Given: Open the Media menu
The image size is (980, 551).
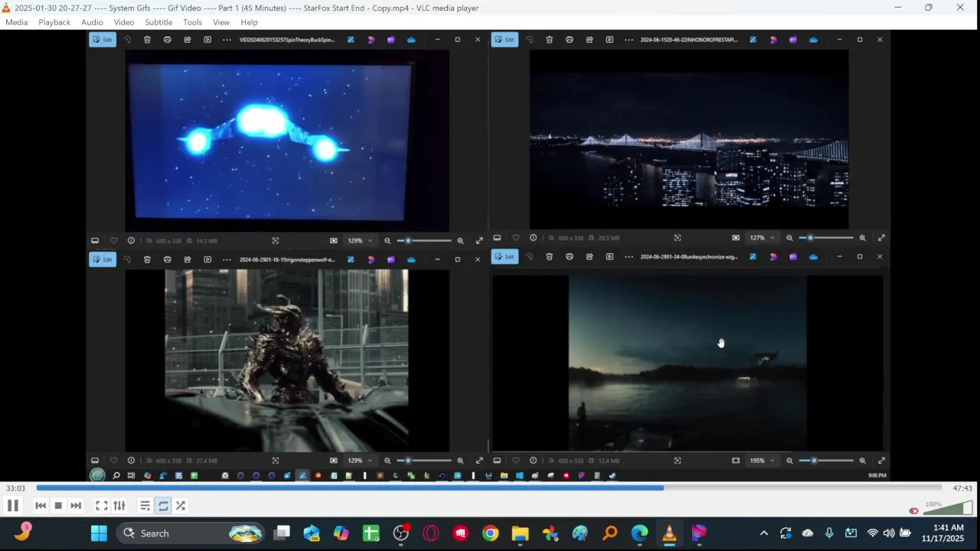Looking at the screenshot, I should click(x=16, y=22).
